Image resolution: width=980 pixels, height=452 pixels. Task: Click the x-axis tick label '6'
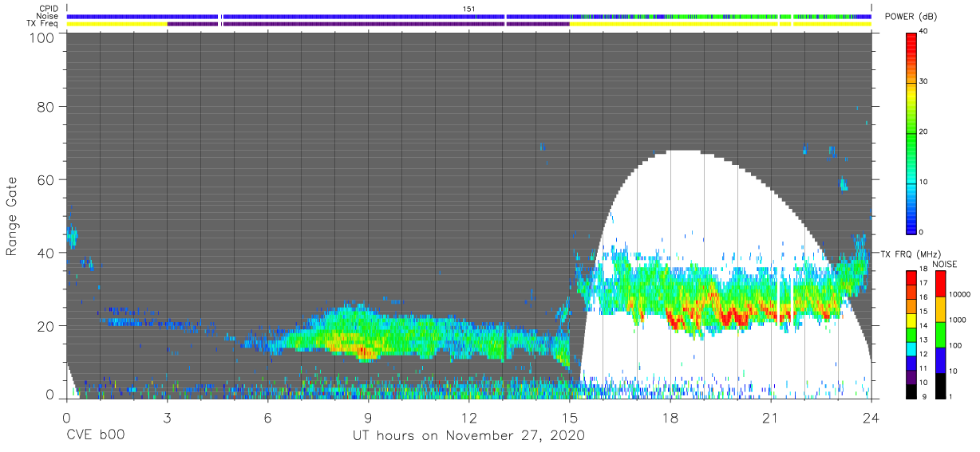(267, 417)
